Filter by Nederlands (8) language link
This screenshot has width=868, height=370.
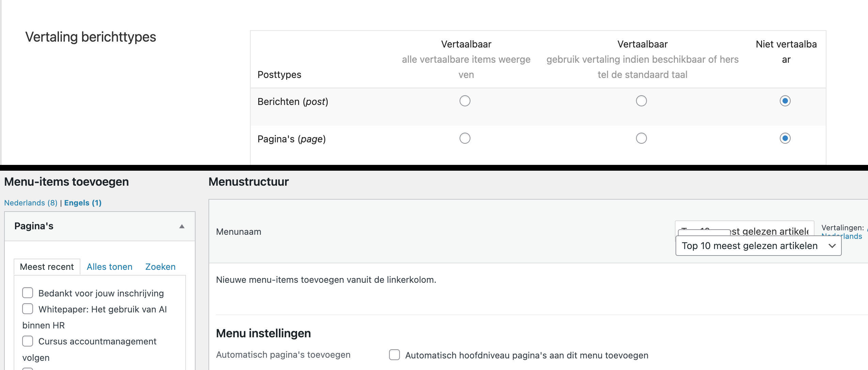click(31, 203)
